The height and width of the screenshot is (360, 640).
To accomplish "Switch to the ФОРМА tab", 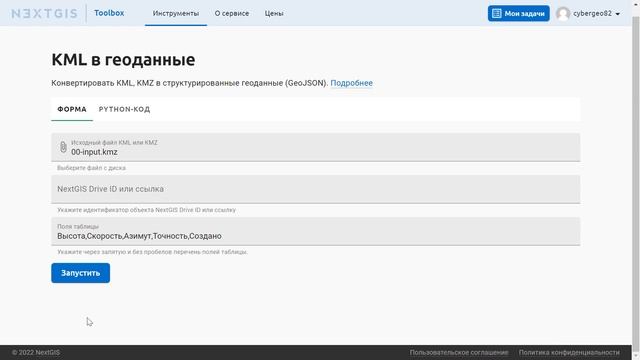I will click(72, 109).
